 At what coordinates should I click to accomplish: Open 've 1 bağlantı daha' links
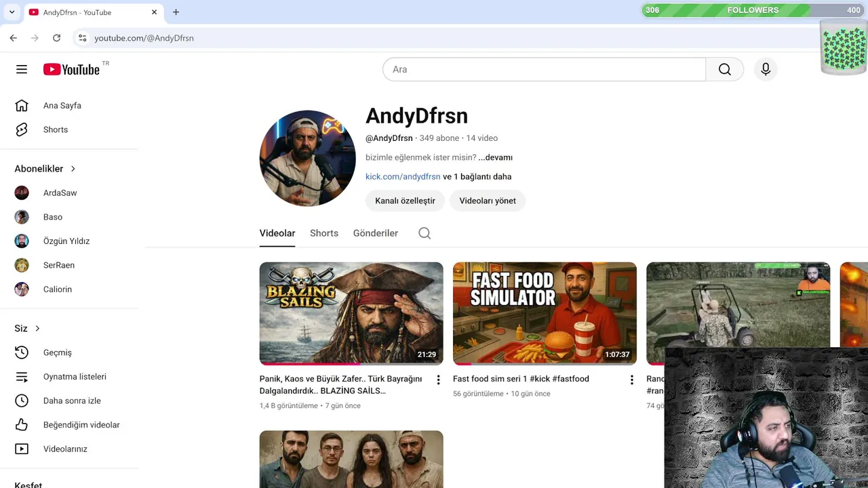point(477,177)
